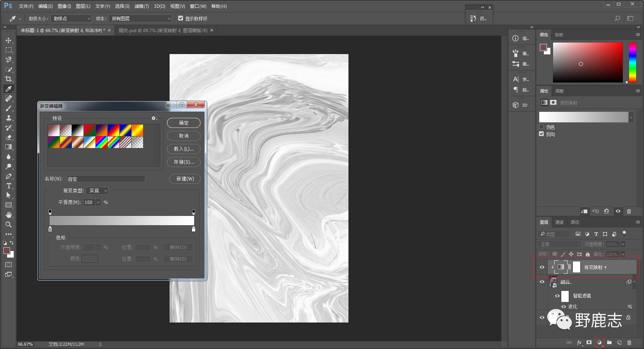Select the left color stop below gradient bar
Image resolution: width=644 pixels, height=349 pixels.
pyautogui.click(x=50, y=229)
